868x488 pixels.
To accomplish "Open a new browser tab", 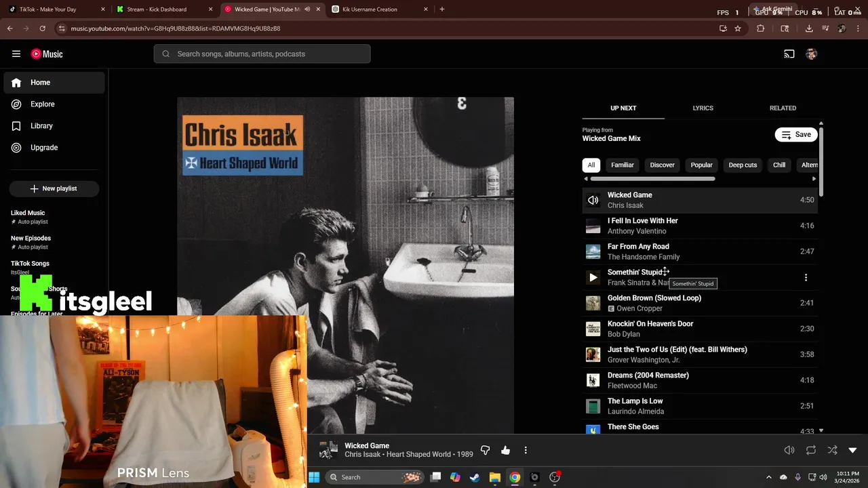I will click(x=442, y=9).
